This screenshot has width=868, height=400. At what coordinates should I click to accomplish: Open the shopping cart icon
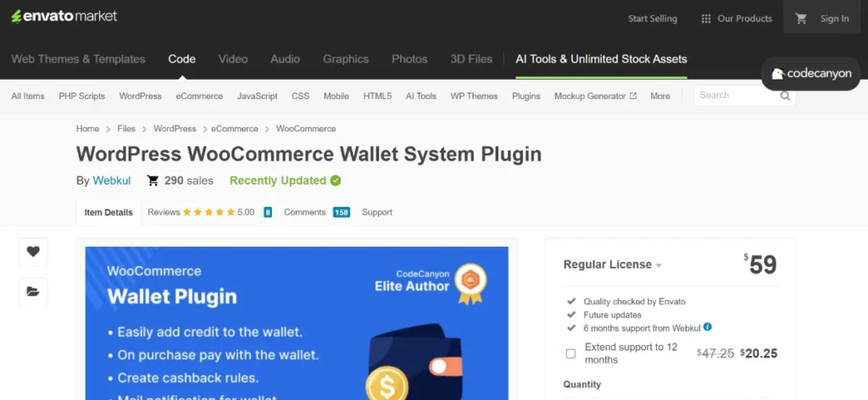pos(801,19)
